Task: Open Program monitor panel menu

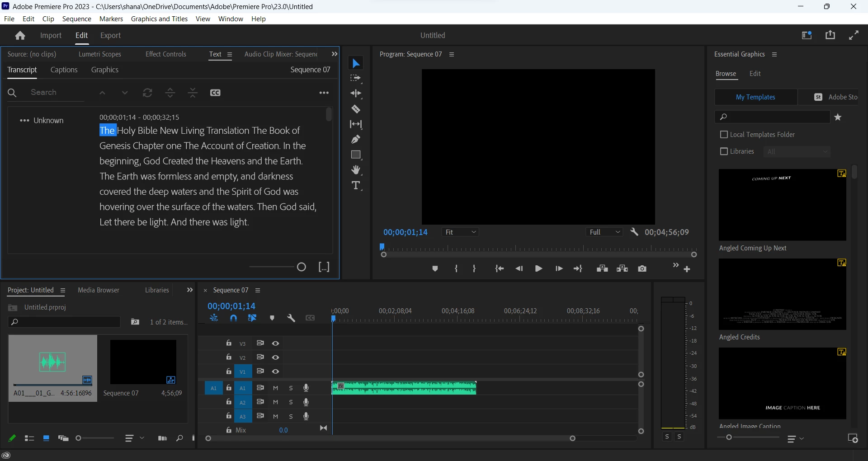Action: click(452, 54)
